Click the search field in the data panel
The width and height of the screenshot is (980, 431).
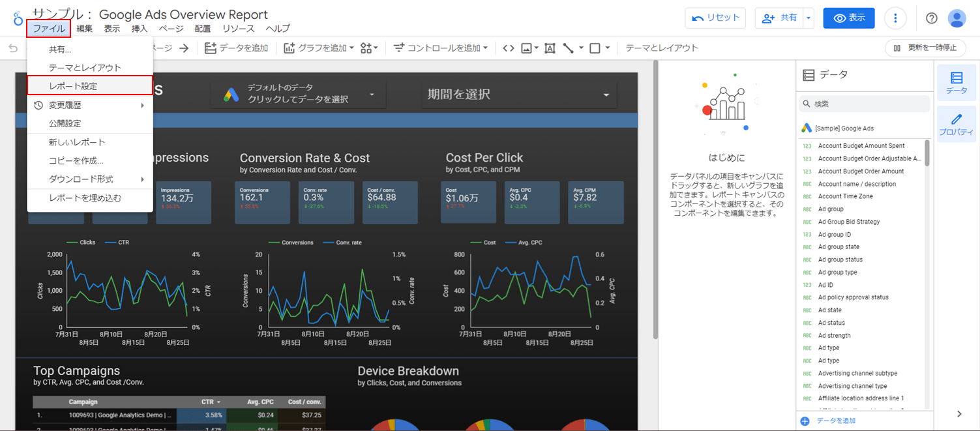click(864, 103)
